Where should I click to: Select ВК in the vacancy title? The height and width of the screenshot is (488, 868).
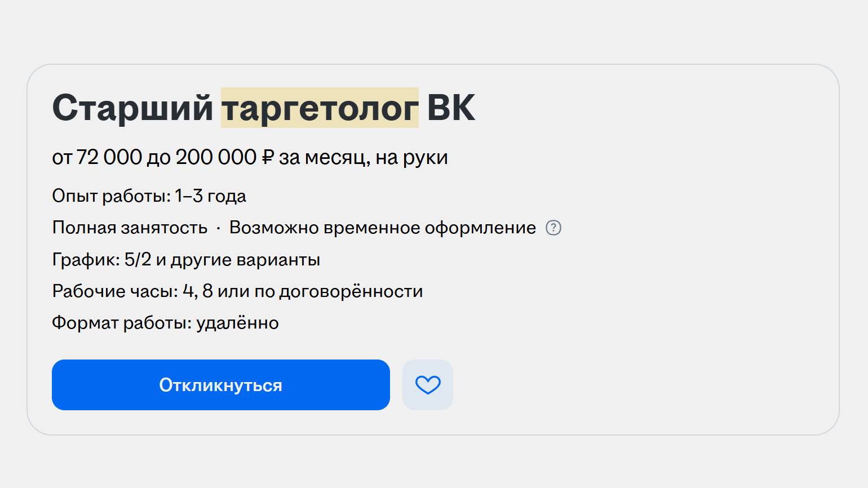point(451,108)
